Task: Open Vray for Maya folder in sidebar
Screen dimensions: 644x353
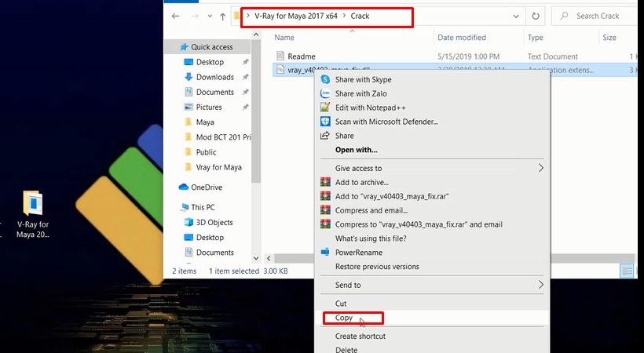Action: tap(218, 167)
